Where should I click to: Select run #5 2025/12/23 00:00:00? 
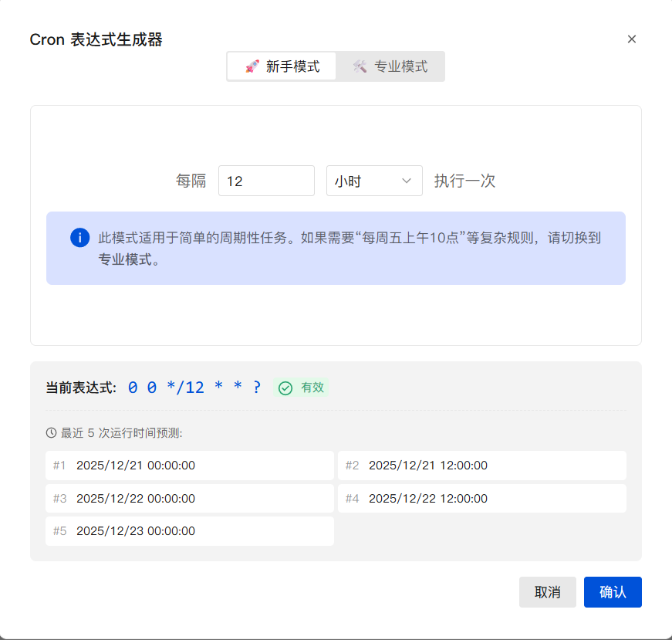coord(190,531)
